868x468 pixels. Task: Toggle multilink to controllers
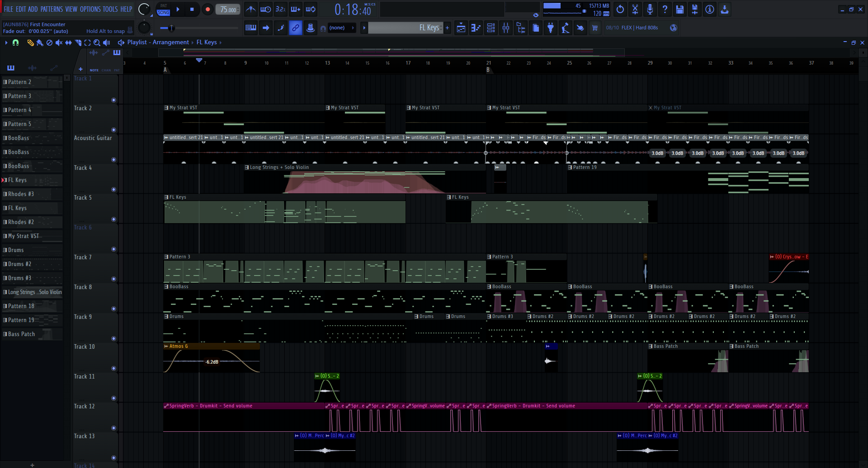296,28
